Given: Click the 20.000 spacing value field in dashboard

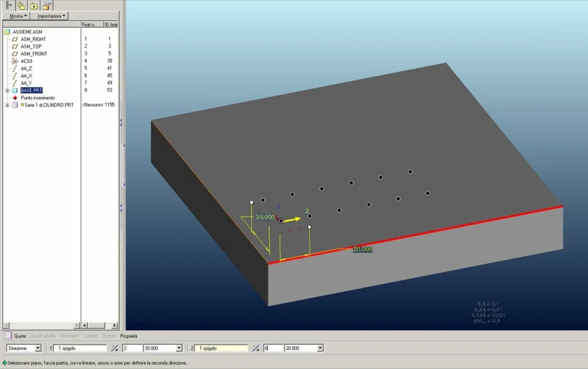Looking at the screenshot, I should (x=301, y=348).
